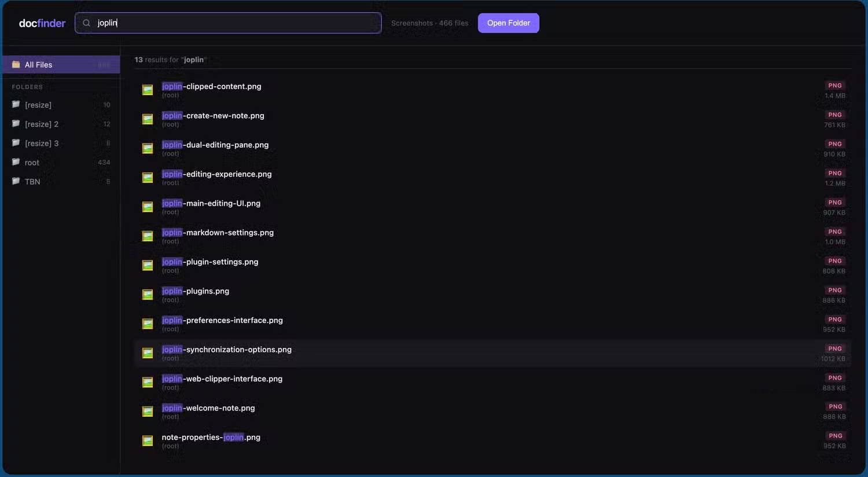
Task: Select All Files in the sidebar
Action: 61,65
